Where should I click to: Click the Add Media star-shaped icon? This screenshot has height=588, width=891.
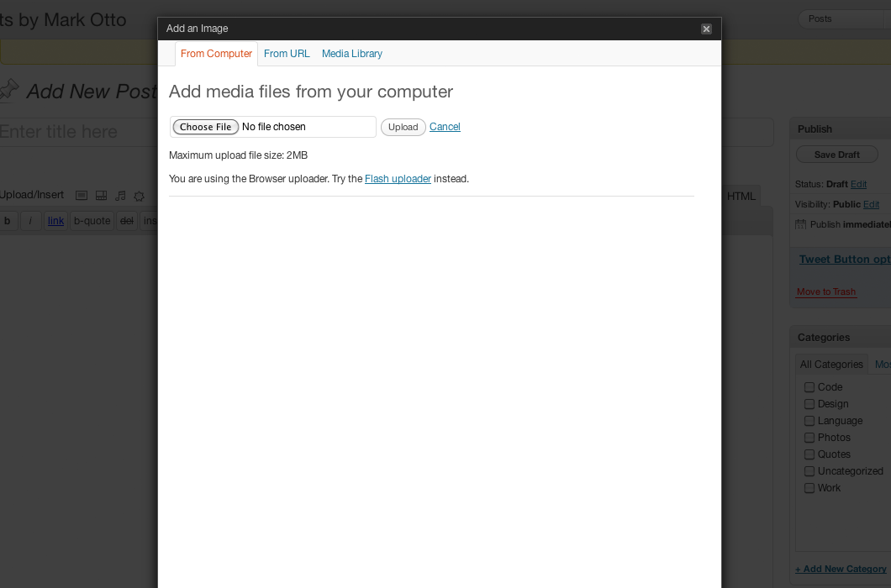point(140,196)
